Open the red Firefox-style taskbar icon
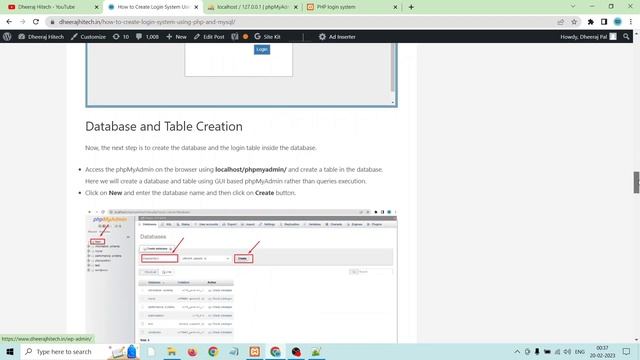640x360 pixels. (x=193, y=351)
